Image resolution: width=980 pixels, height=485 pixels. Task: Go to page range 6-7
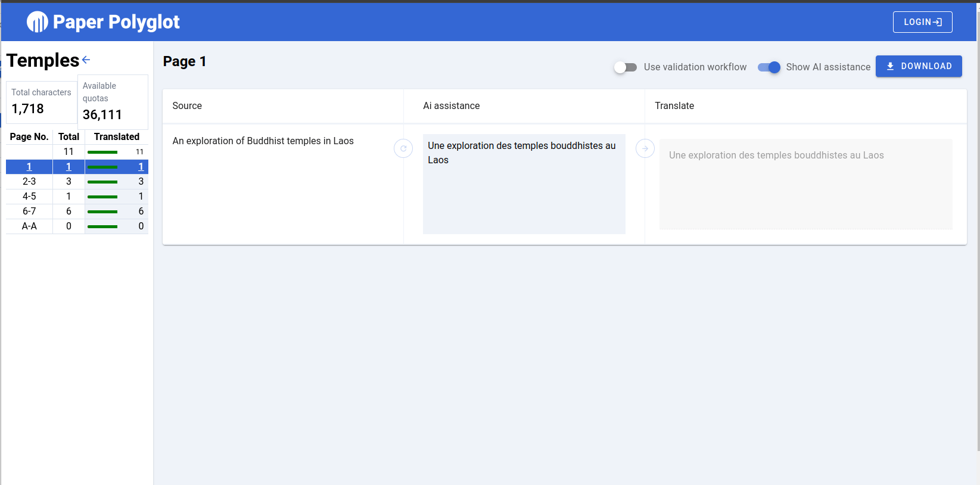click(29, 212)
